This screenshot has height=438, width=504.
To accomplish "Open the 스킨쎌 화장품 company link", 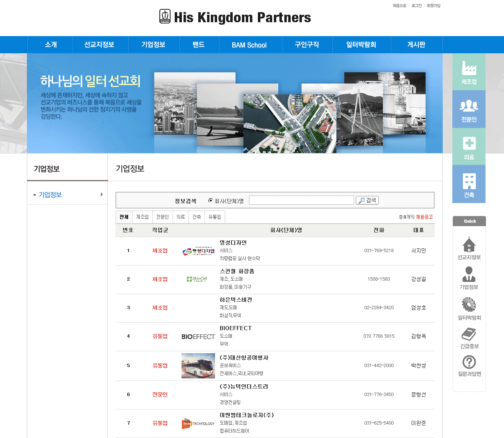I will pyautogui.click(x=237, y=271).
